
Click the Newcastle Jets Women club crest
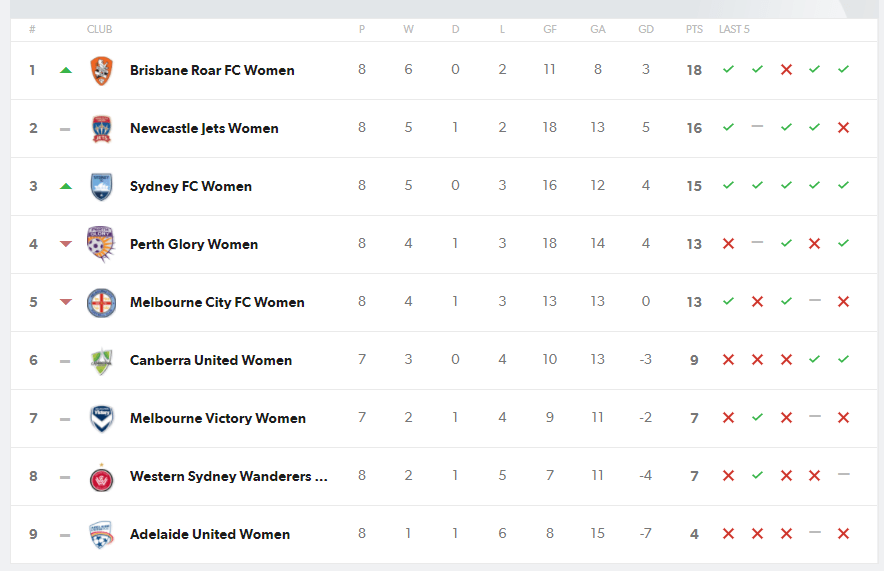pos(101,129)
